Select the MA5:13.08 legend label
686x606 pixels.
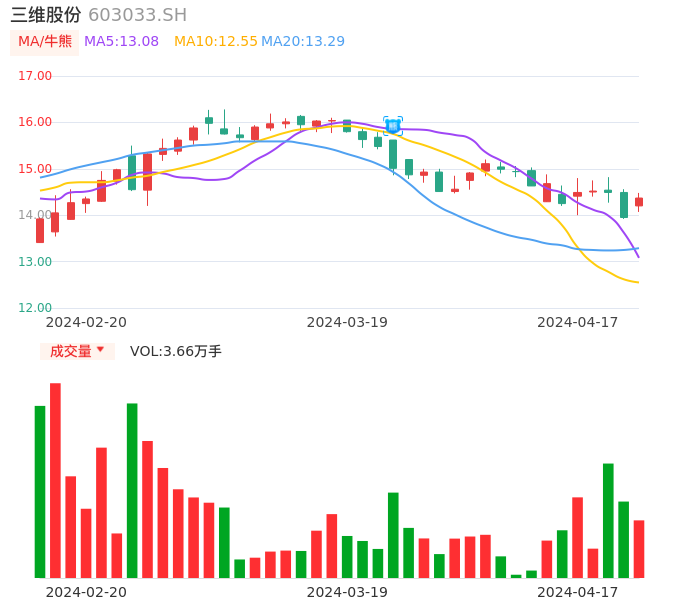[x=121, y=42]
